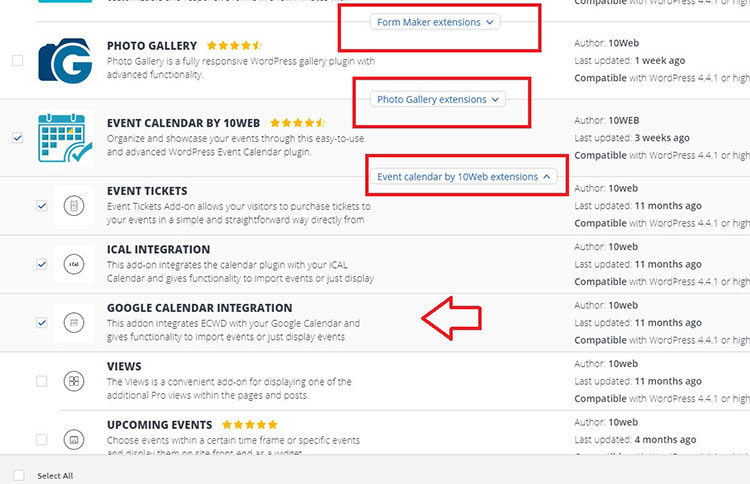Image resolution: width=750 pixels, height=484 pixels.
Task: Click the Event Tickets add-on icon
Action: (x=73, y=205)
